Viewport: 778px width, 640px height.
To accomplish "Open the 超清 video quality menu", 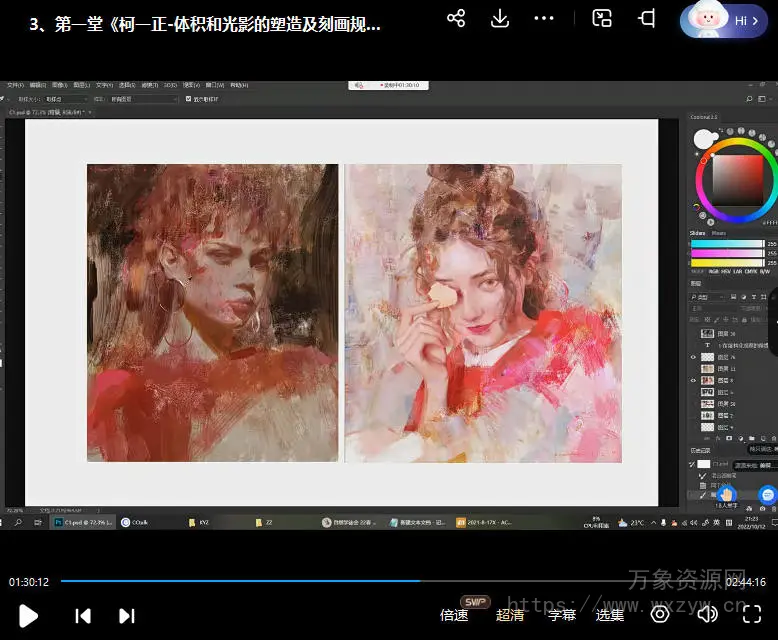I will (510, 615).
